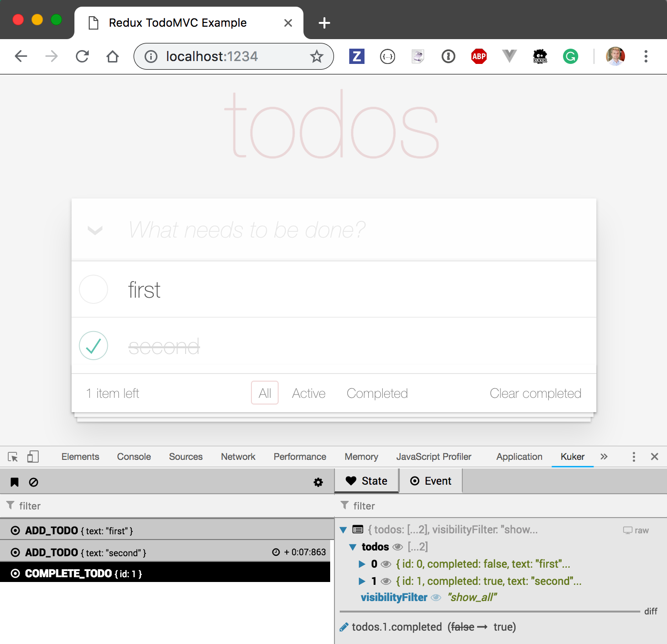Filter todos by Active
667x644 pixels.
point(309,394)
